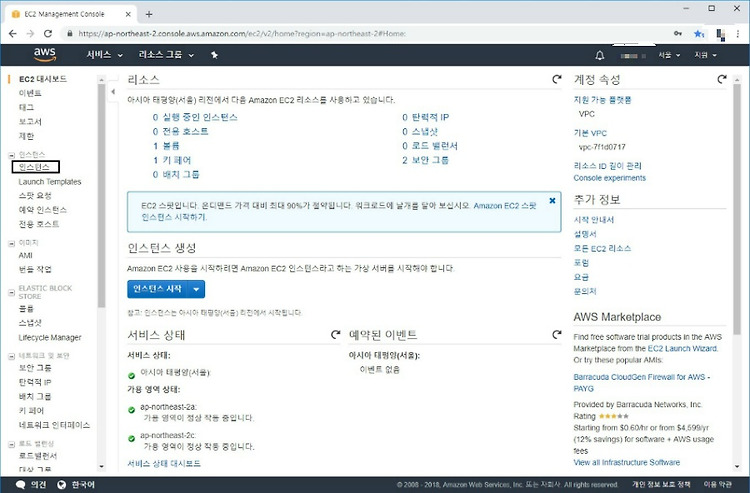Image resolution: width=750 pixels, height=493 pixels.
Task: Collapse the ELASTIC BLOCK STORE section
Action: [11, 292]
